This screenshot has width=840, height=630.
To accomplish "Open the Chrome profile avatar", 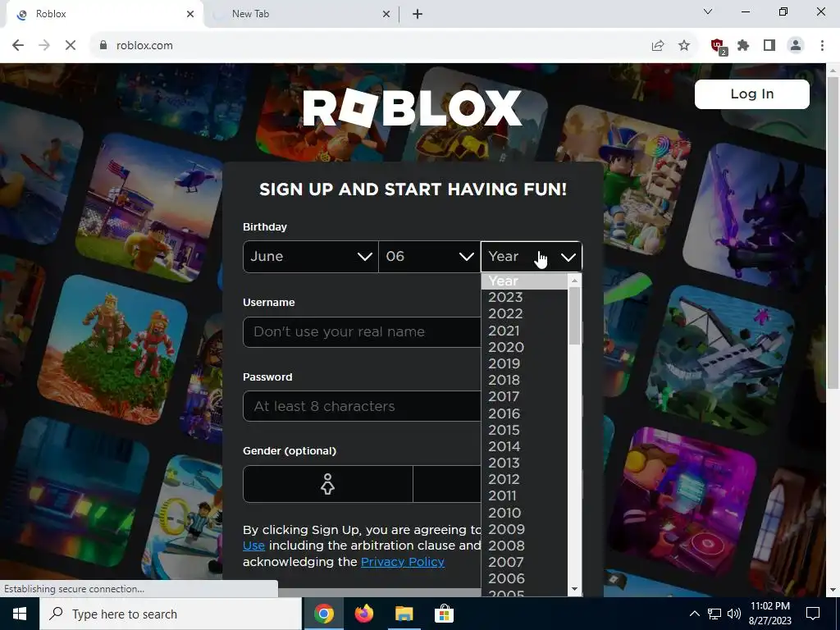I will (x=796, y=46).
